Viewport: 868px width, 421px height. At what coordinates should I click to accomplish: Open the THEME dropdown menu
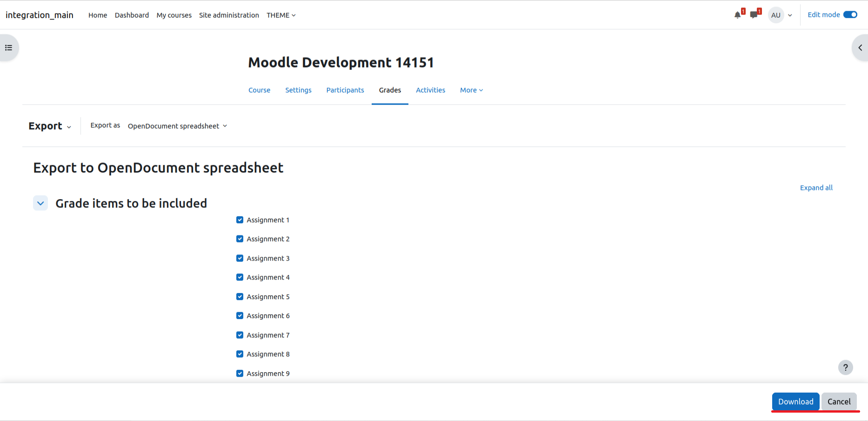coord(281,15)
